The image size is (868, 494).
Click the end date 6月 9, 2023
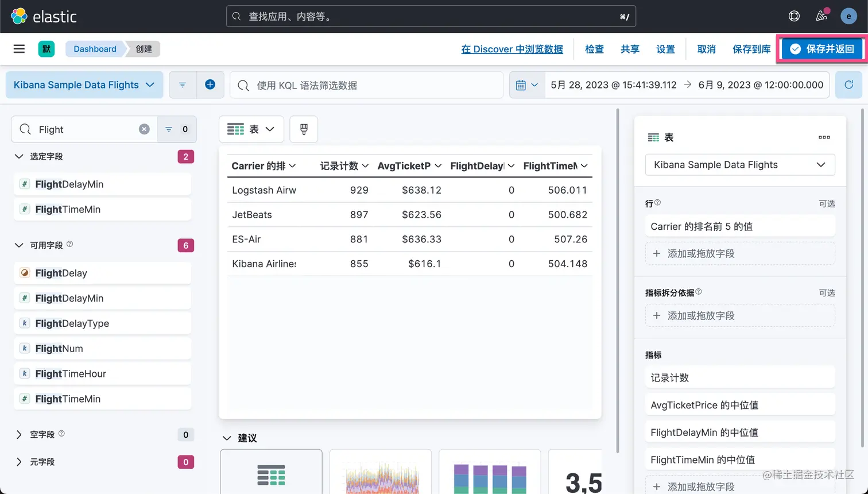761,85
